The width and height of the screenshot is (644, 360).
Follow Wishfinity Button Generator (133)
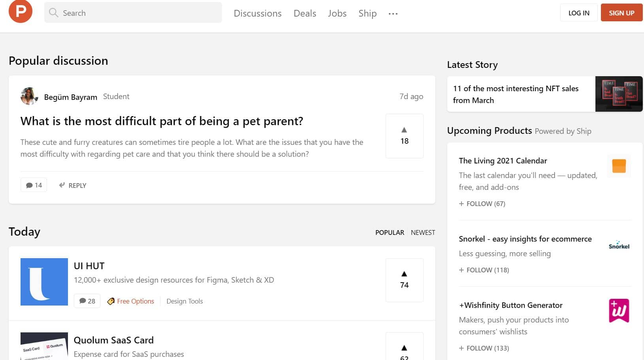(x=484, y=348)
